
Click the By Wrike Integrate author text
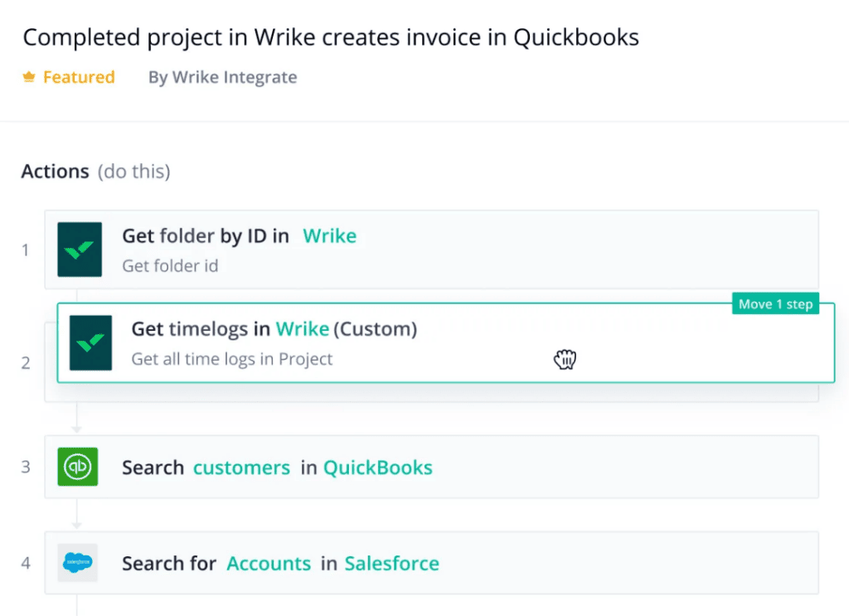point(222,77)
